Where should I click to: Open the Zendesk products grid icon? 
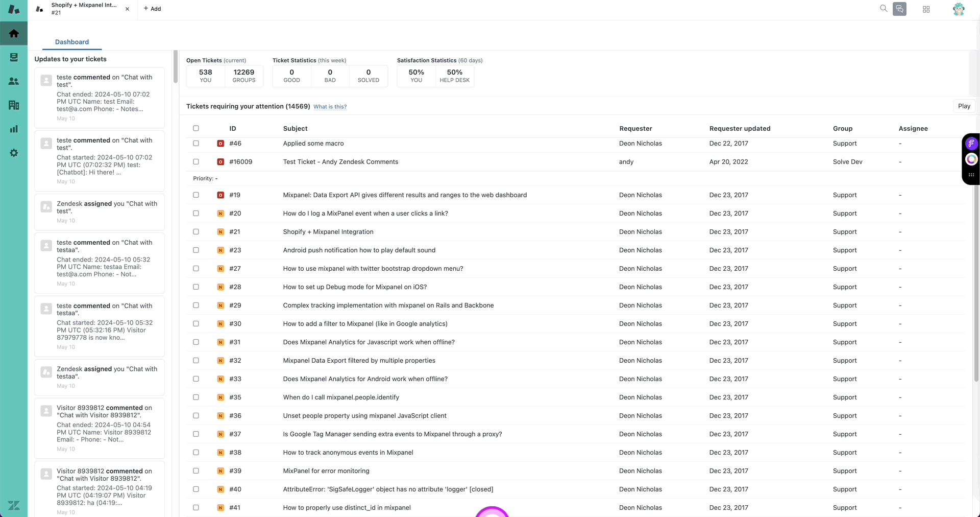926,9
